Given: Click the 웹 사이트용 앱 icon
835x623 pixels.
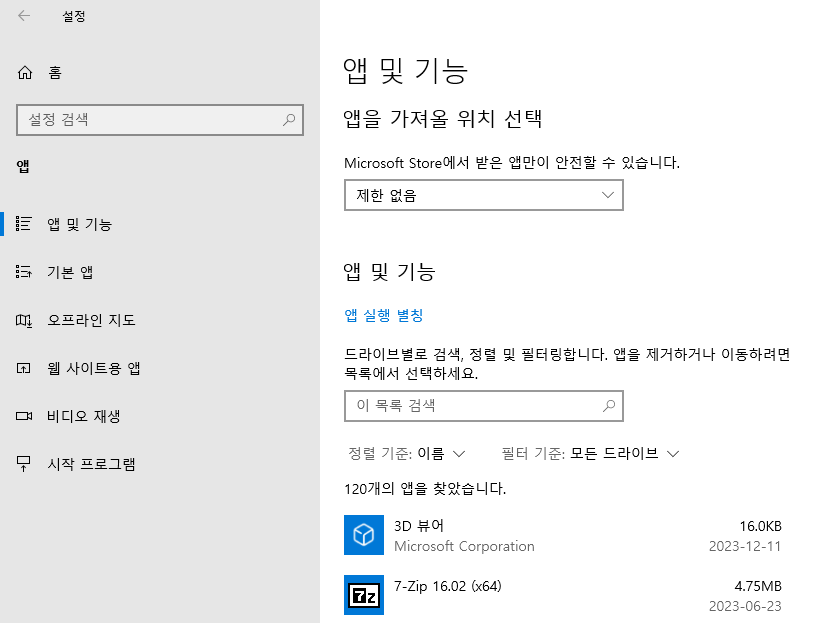Looking at the screenshot, I should (x=23, y=368).
